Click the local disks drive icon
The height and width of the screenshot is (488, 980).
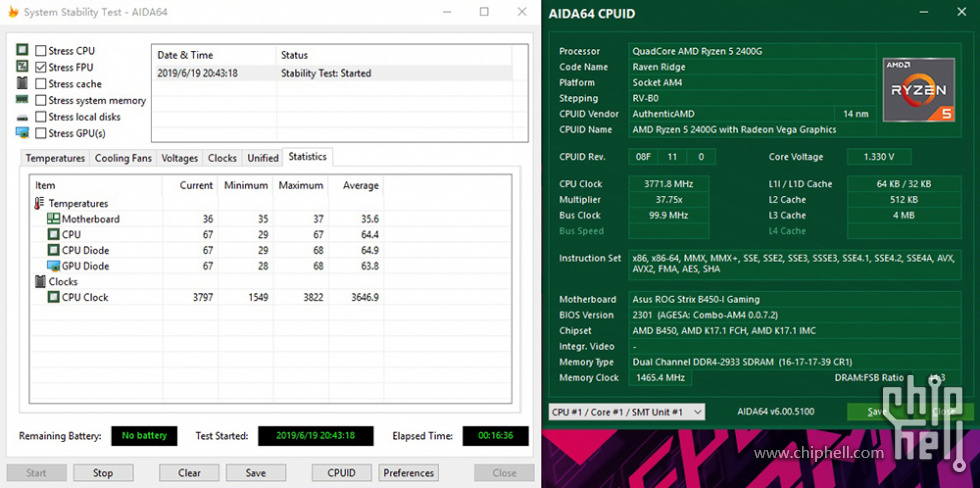click(x=22, y=117)
